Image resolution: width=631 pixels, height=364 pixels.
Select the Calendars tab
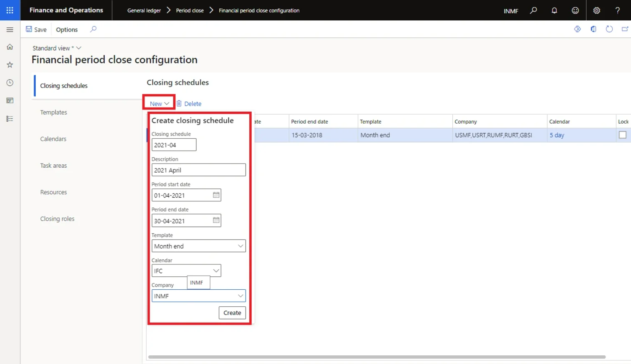53,139
